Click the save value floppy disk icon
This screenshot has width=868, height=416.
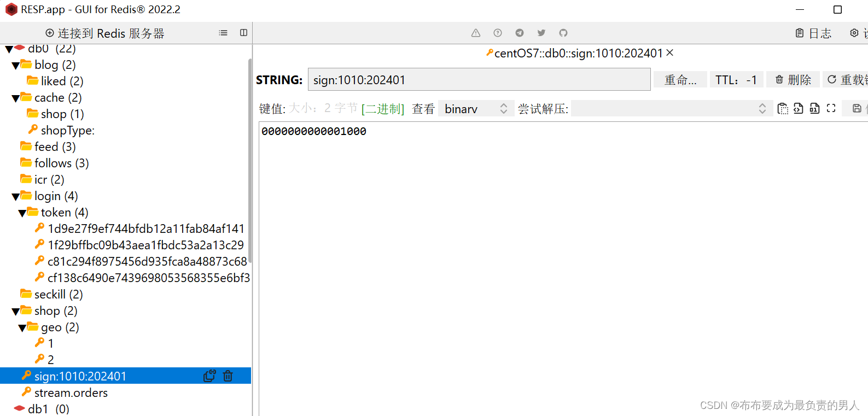[x=857, y=108]
